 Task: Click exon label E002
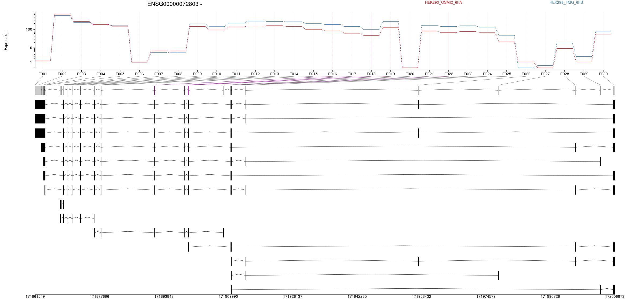click(62, 74)
